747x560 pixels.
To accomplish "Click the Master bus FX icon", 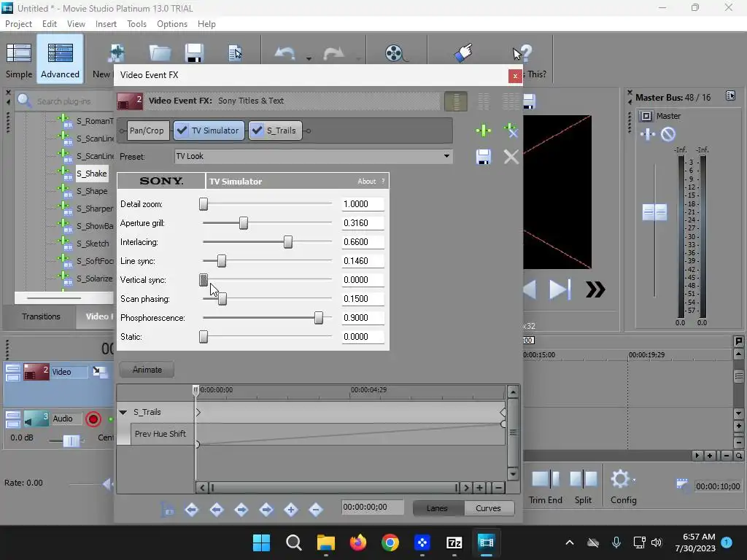I will coord(648,134).
